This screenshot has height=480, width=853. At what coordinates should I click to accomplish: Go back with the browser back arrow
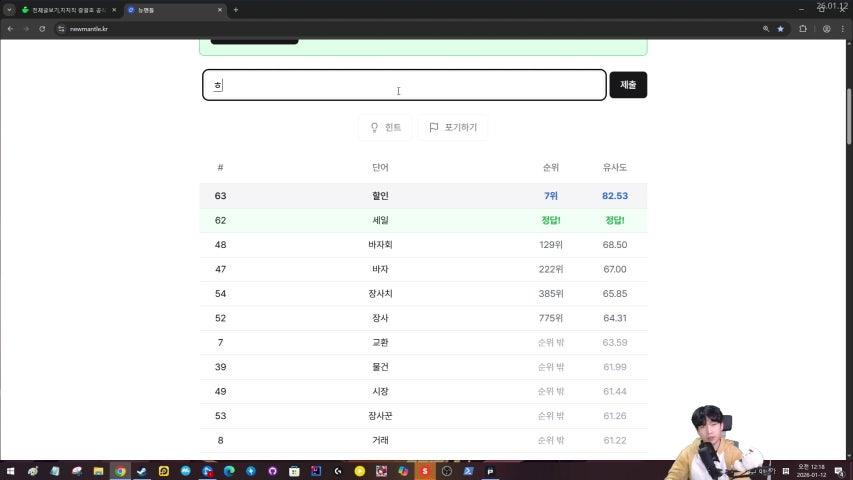(10, 29)
